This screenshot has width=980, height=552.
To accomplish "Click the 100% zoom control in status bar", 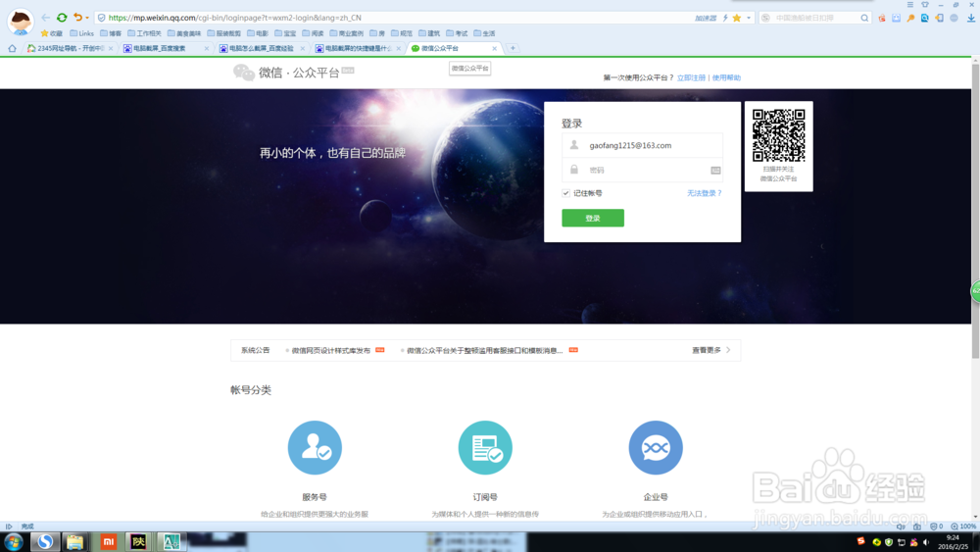I will [x=963, y=527].
